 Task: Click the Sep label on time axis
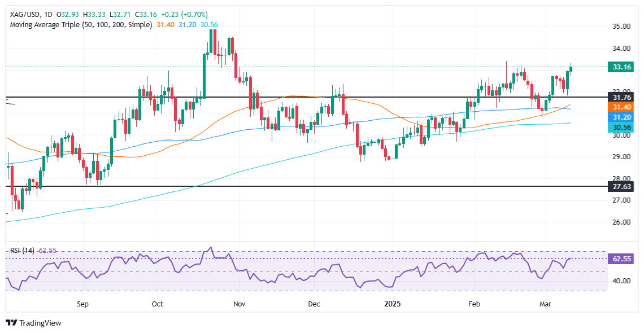83,304
